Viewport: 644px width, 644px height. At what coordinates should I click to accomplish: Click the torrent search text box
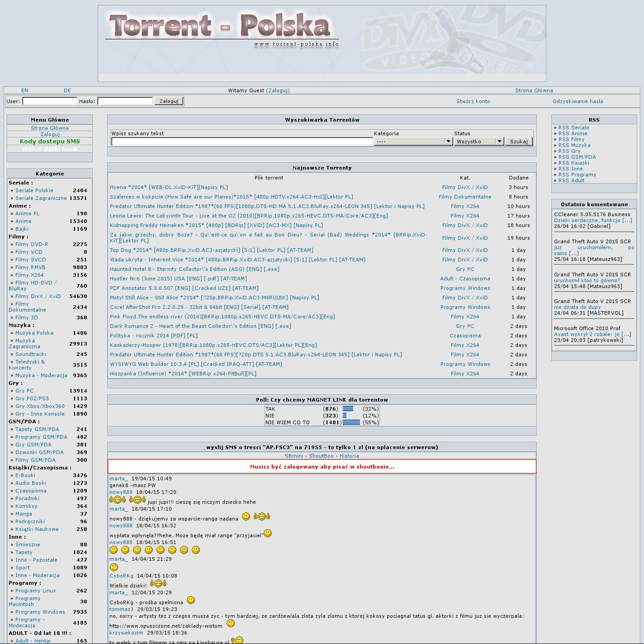tap(242, 142)
